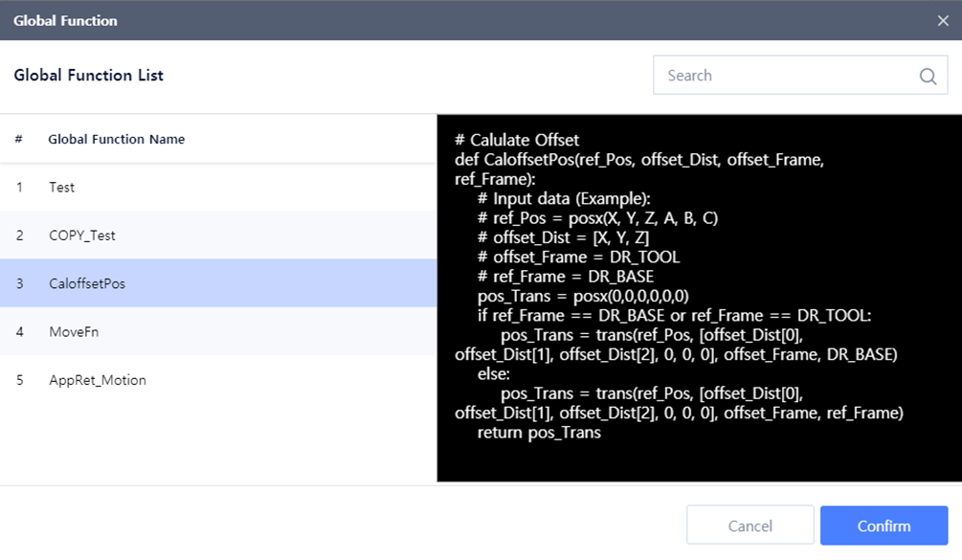The image size is (962, 560).
Task: Click the '# offset_Frame = DR_TOOL' comment line
Action: click(x=579, y=258)
